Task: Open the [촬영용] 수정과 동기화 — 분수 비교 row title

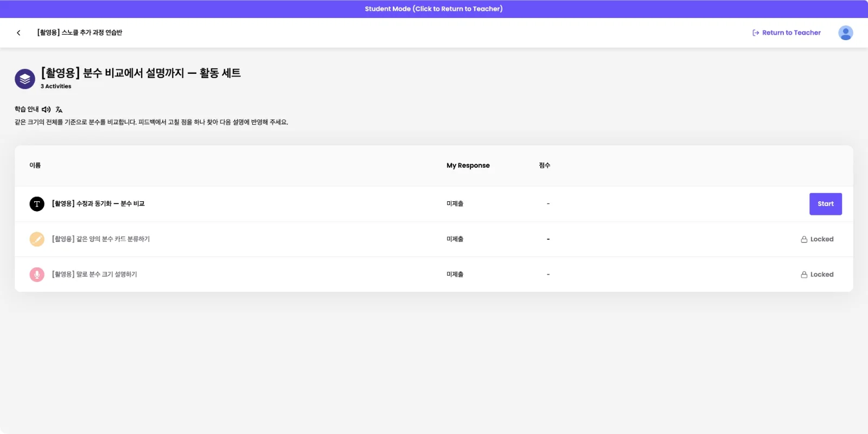Action: pyautogui.click(x=98, y=204)
